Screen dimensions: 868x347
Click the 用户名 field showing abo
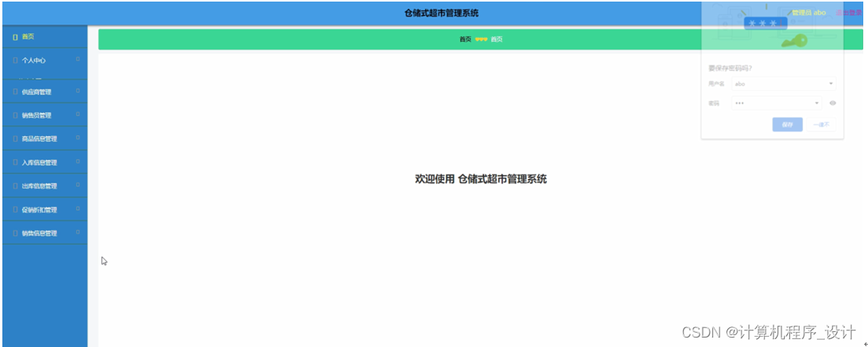click(x=784, y=84)
